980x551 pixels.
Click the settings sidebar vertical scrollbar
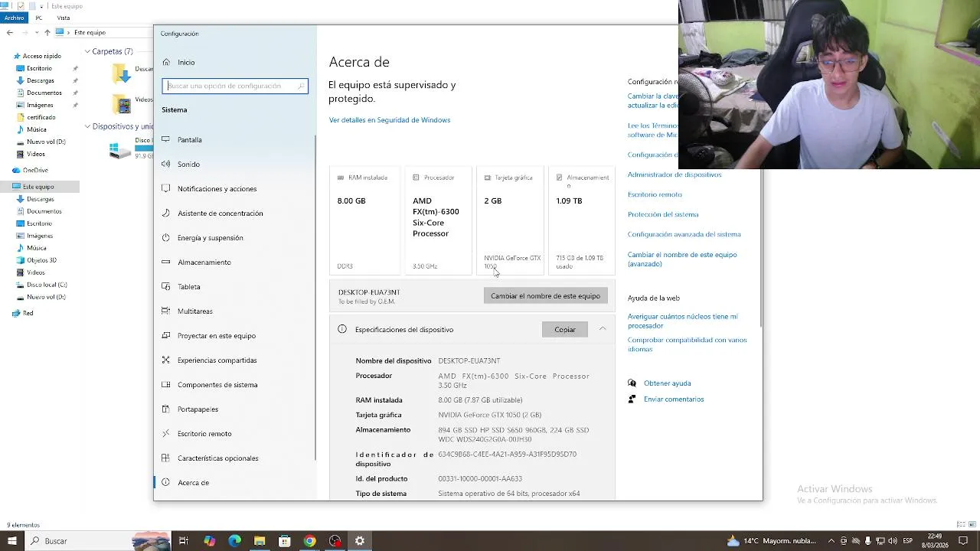tap(315, 298)
